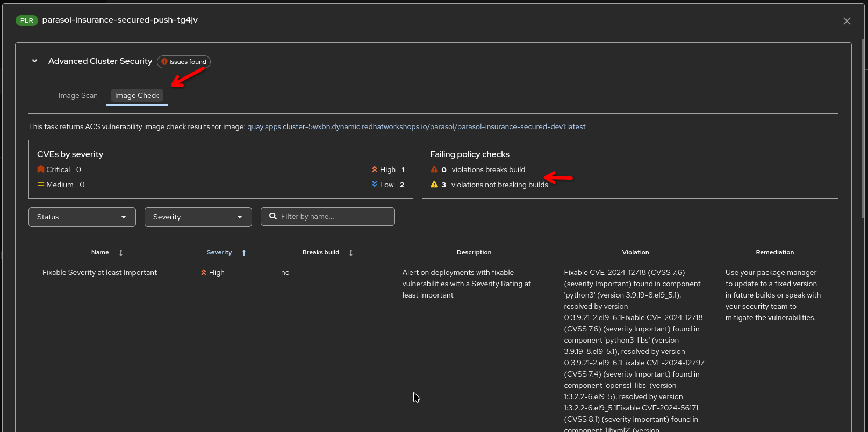Click the PLR pipeline run badge
868x432 pixels.
point(27,20)
